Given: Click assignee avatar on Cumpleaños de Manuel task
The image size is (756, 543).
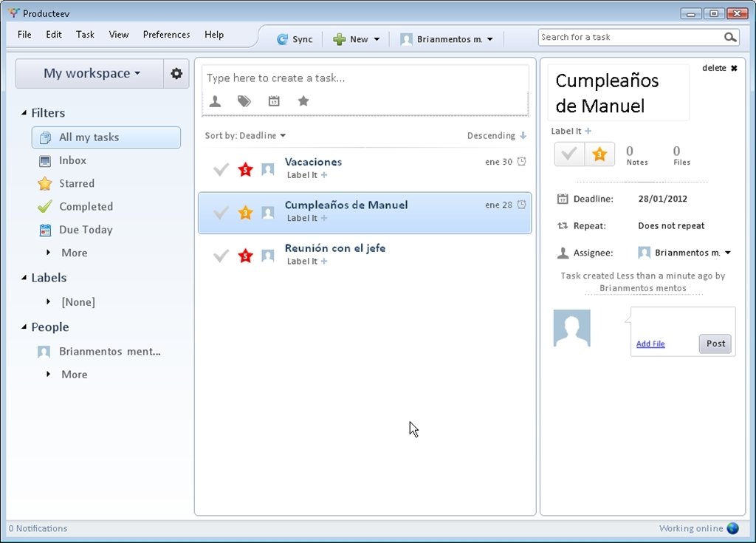Looking at the screenshot, I should pyautogui.click(x=268, y=212).
